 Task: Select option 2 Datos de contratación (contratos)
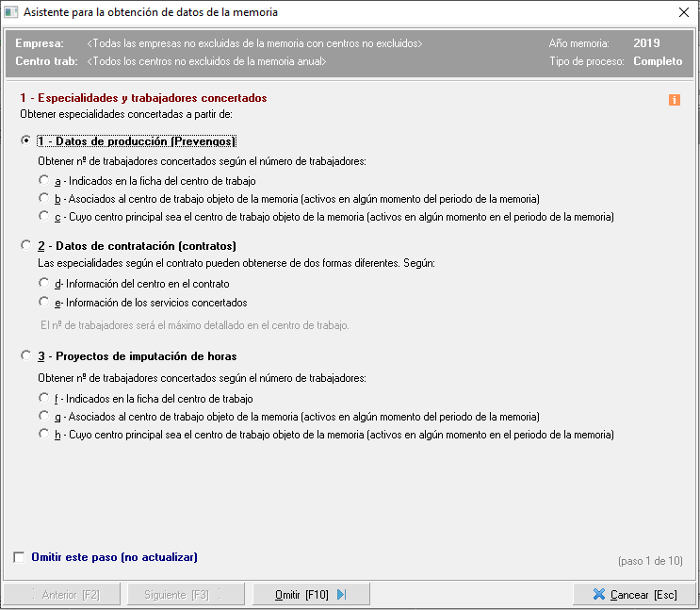click(x=26, y=245)
